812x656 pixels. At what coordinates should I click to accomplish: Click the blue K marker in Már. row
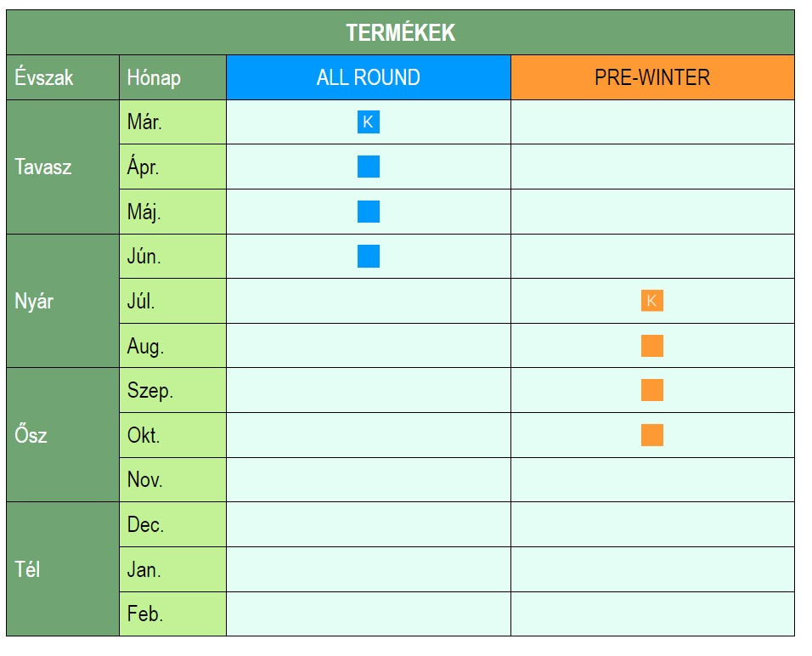(368, 122)
